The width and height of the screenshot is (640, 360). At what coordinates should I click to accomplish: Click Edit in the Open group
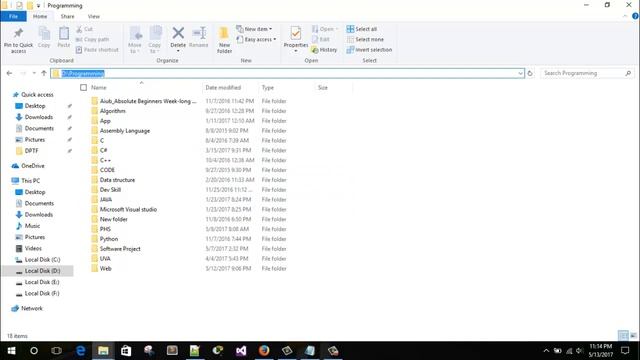pyautogui.click(x=321, y=40)
